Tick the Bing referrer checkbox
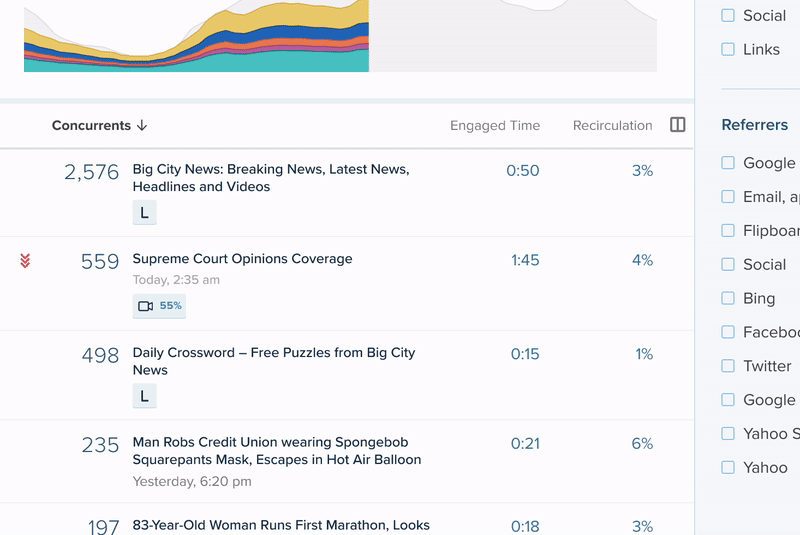Viewport: 800px width, 535px height. pos(728,298)
